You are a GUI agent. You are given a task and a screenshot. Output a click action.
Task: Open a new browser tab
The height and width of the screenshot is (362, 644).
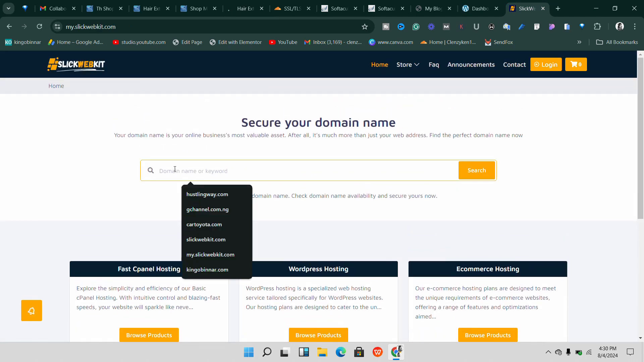pyautogui.click(x=558, y=8)
